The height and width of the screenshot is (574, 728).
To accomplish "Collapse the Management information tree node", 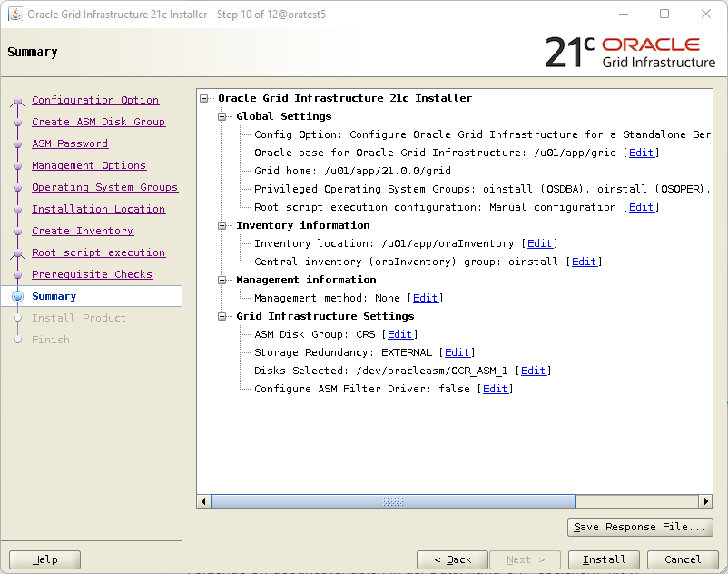I will (221, 280).
